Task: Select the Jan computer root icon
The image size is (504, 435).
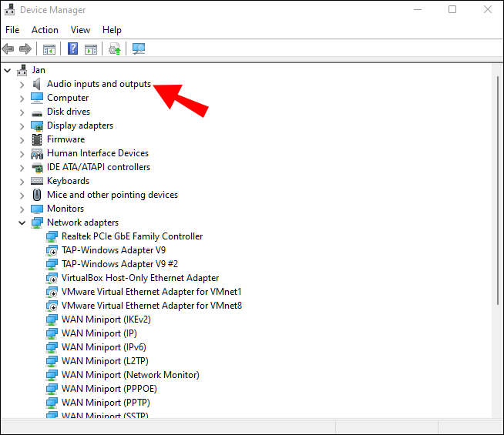Action: pyautogui.click(x=22, y=70)
